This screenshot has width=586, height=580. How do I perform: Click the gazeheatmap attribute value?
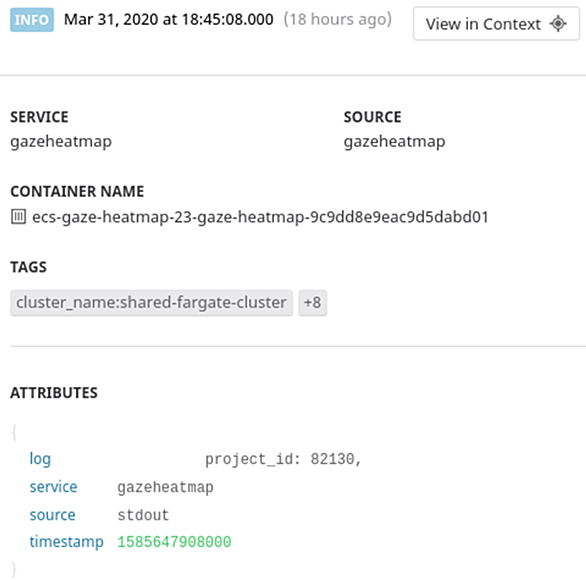(x=165, y=487)
